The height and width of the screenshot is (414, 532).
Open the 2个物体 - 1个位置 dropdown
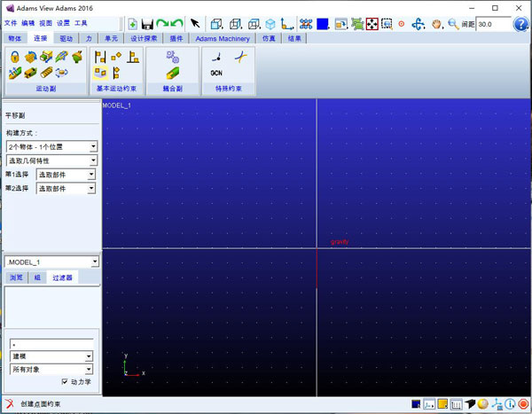pyautogui.click(x=52, y=146)
